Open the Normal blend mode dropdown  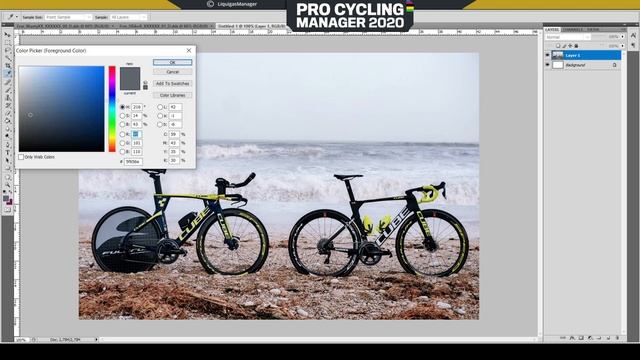(x=568, y=37)
